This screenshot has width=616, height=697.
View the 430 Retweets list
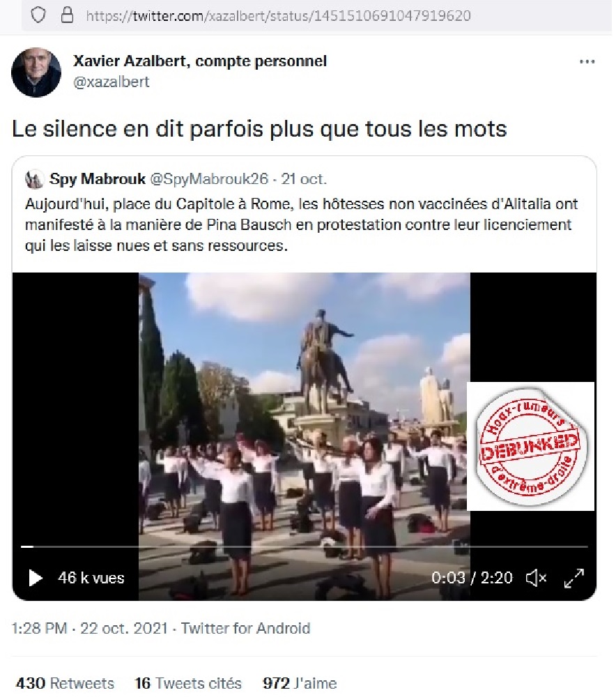[65, 683]
